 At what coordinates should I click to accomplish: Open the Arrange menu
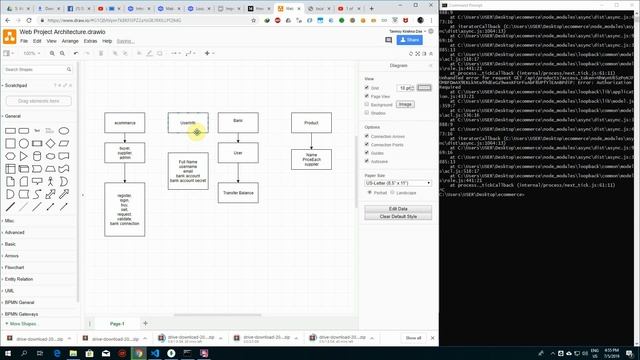point(70,41)
